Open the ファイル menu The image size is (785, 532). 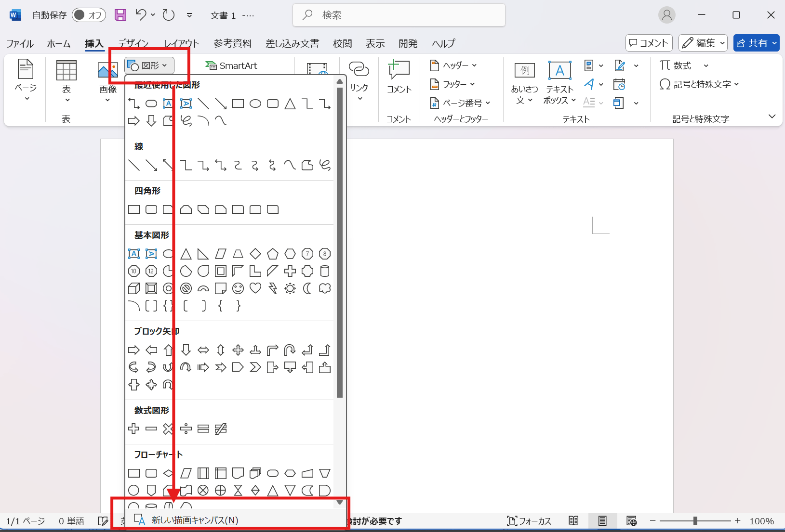coord(20,43)
